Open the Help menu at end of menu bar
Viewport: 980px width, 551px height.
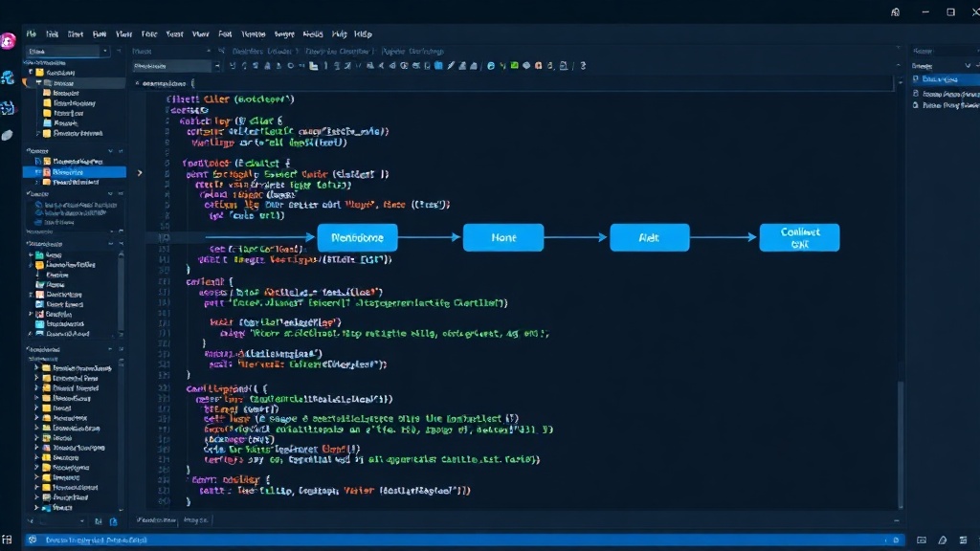click(363, 34)
